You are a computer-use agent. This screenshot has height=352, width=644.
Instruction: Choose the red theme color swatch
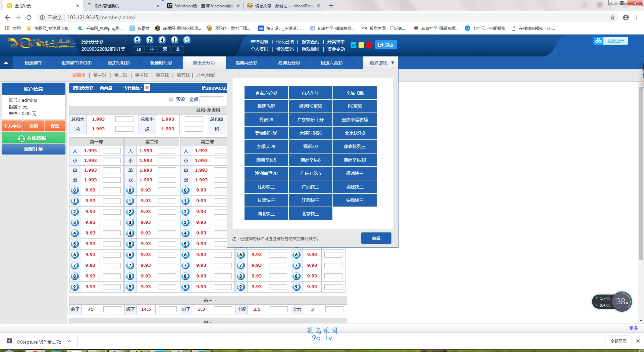pyautogui.click(x=369, y=45)
